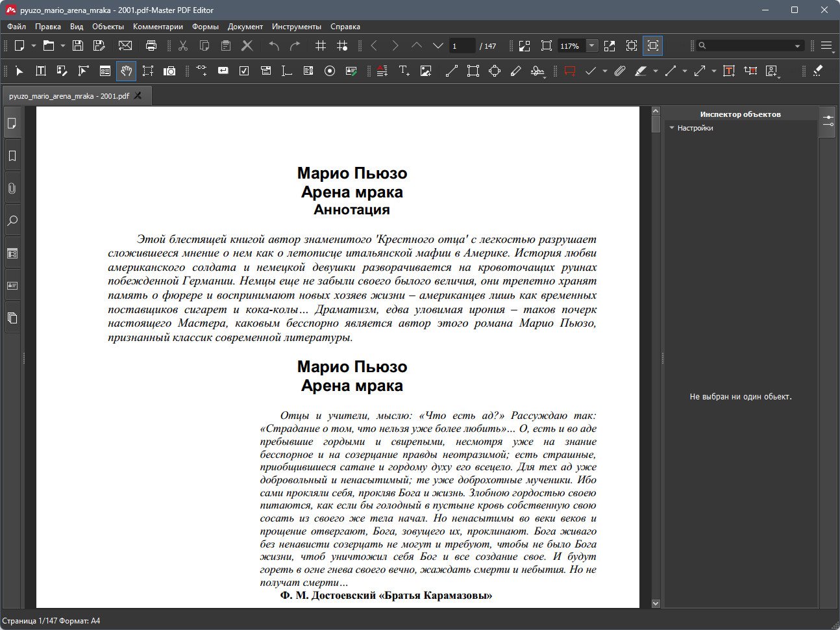The image size is (840, 630).
Task: Toggle the grid display icon
Action: tap(320, 45)
